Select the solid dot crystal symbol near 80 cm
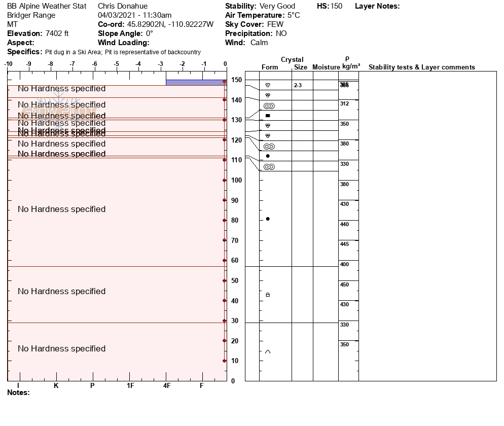 pyautogui.click(x=268, y=219)
